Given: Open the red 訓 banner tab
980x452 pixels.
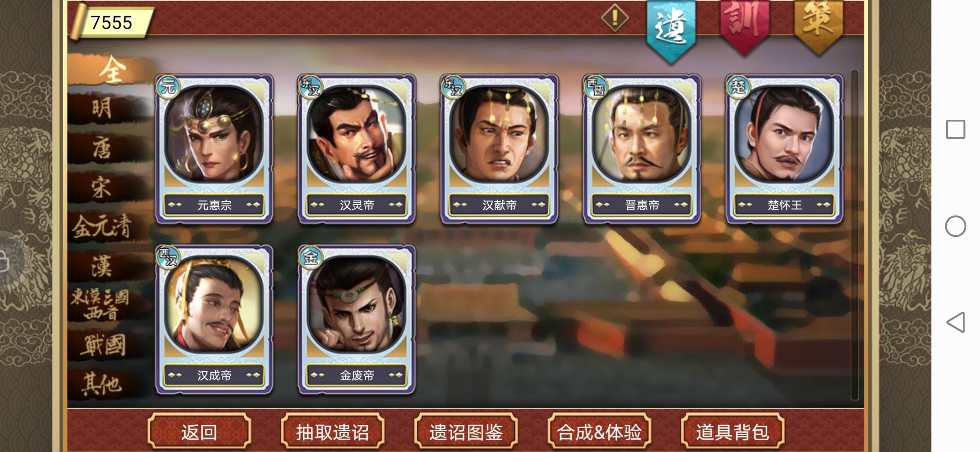Looking at the screenshot, I should (x=744, y=26).
